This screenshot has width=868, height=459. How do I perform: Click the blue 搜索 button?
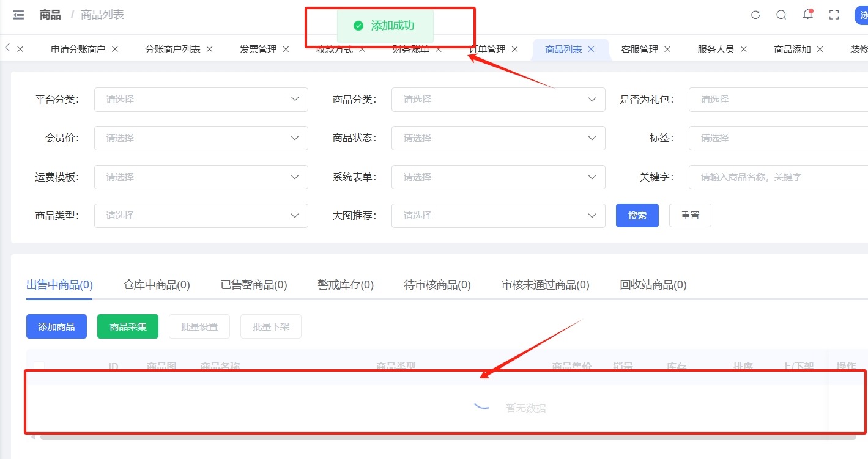(x=637, y=216)
